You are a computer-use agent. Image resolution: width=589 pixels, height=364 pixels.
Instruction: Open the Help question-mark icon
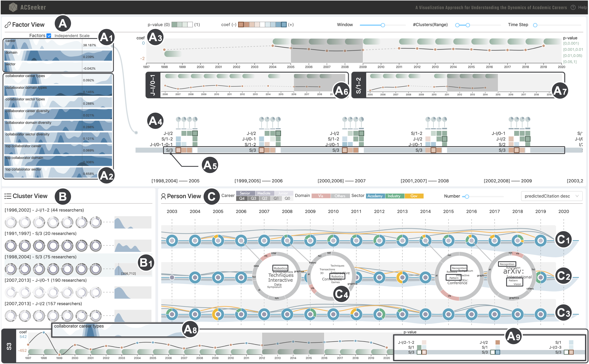(573, 7)
